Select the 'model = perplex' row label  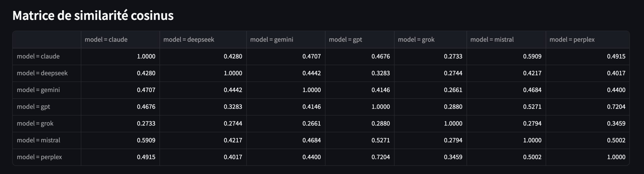click(x=39, y=157)
